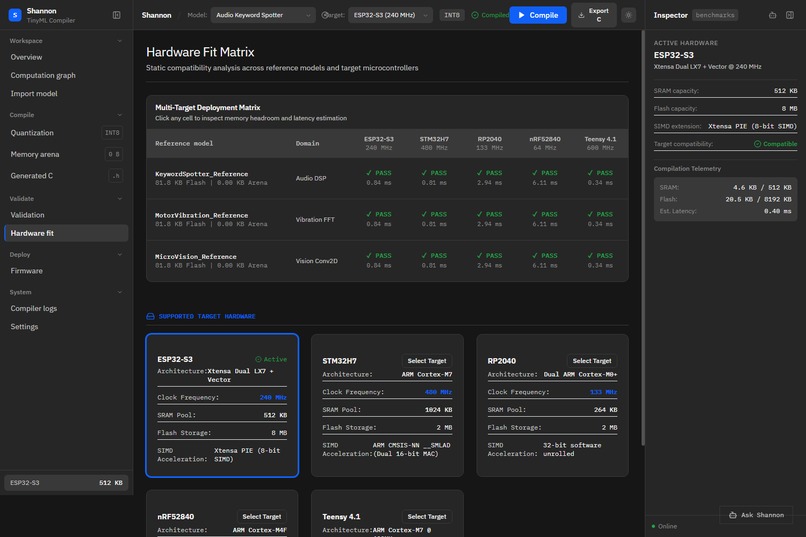Open the Overview page

(66, 57)
